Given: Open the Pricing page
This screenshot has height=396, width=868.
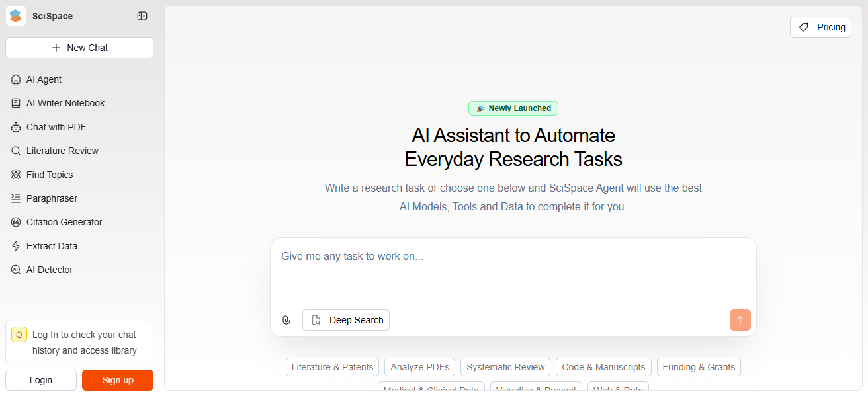Looking at the screenshot, I should click(x=820, y=27).
